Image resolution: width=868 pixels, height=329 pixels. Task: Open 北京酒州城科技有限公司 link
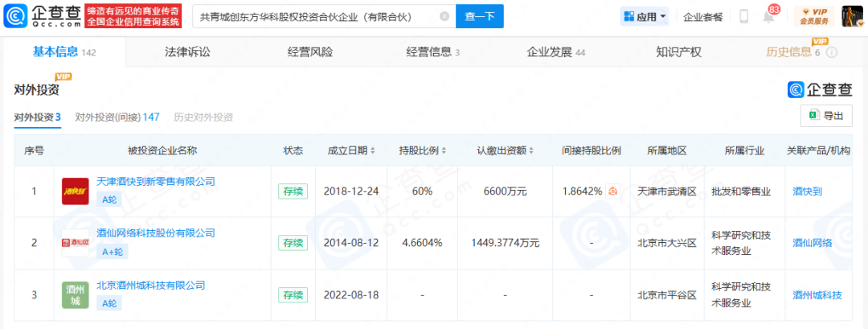click(150, 286)
